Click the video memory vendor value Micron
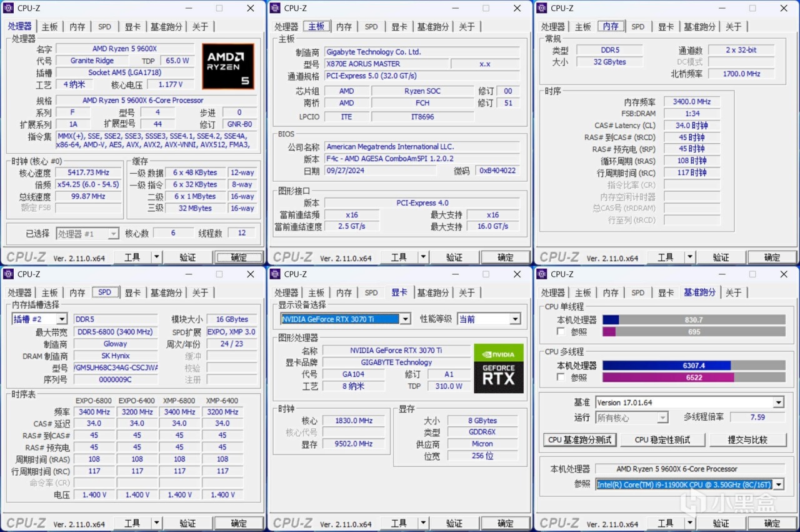The image size is (800, 532). pos(482,444)
